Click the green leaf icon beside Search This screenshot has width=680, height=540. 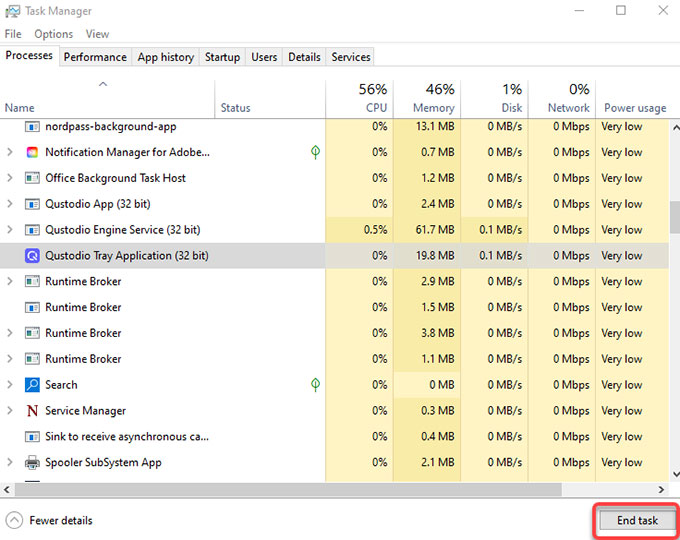point(315,384)
